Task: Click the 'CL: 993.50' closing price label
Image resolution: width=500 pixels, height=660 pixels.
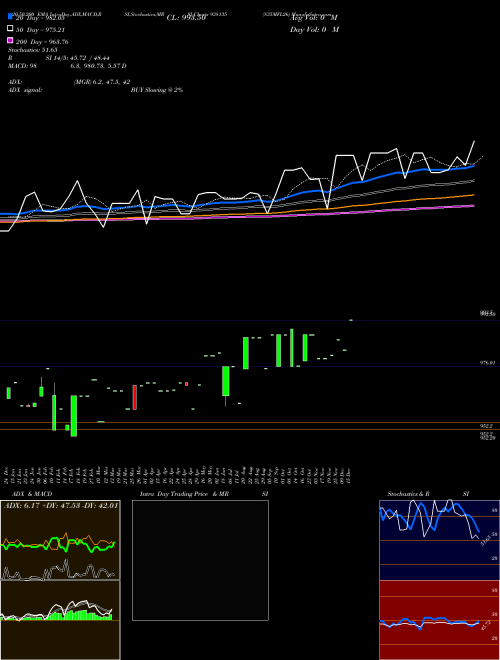Action: click(x=186, y=18)
